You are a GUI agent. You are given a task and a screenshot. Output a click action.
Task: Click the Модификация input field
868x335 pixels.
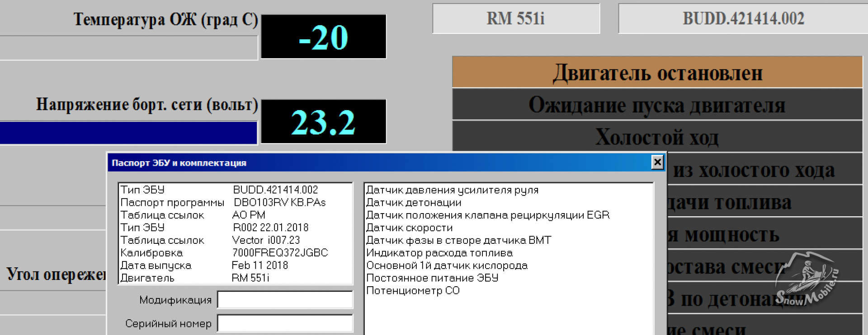[x=285, y=300]
